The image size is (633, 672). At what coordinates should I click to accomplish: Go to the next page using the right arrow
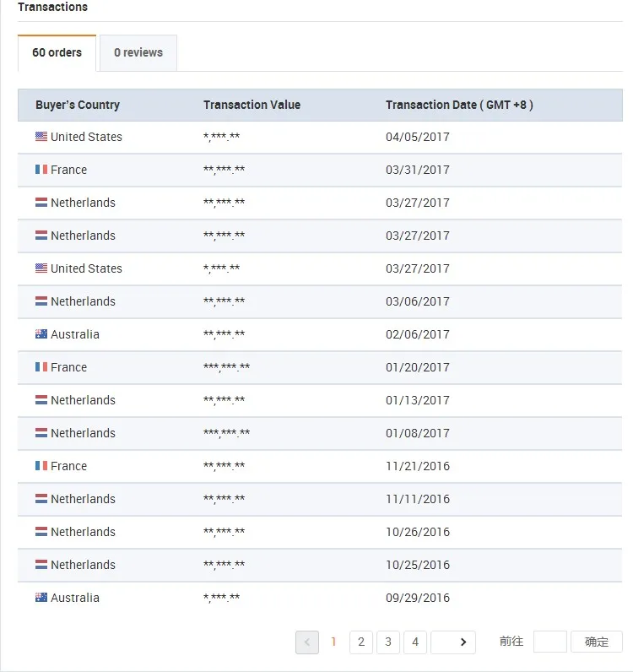coord(463,642)
